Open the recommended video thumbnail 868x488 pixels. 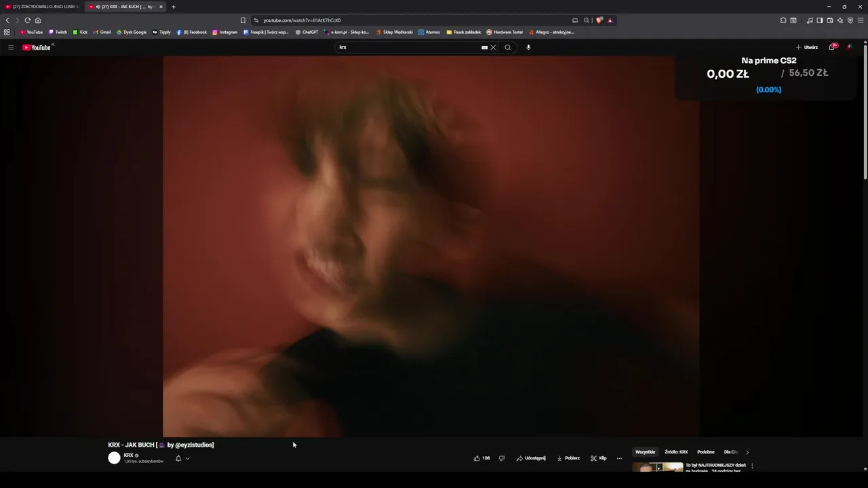[658, 467]
